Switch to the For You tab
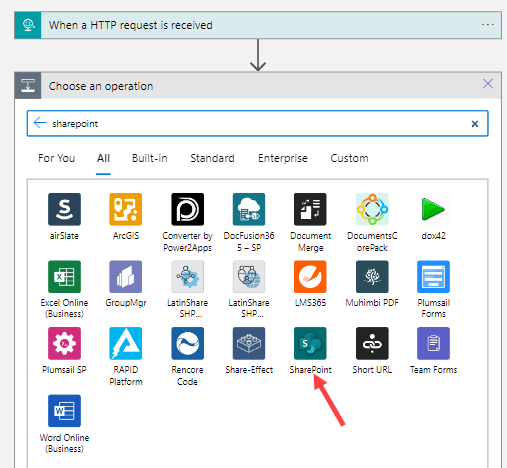This screenshot has width=507, height=468. pyautogui.click(x=57, y=158)
